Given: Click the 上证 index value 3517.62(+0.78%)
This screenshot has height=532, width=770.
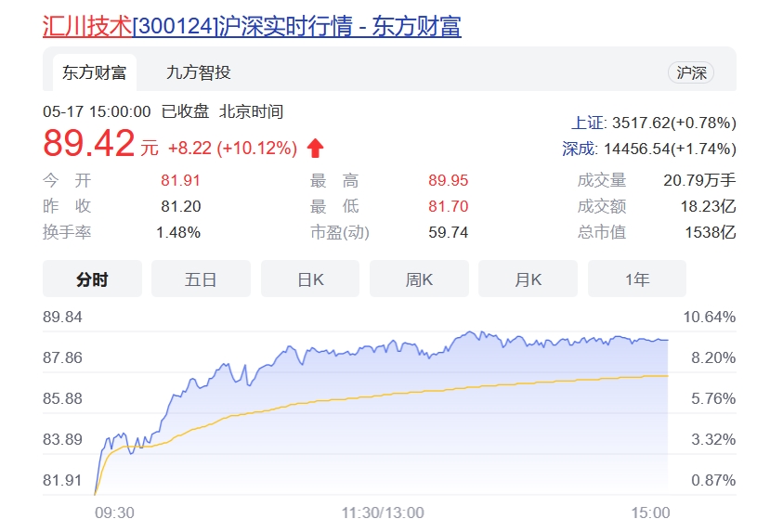Looking at the screenshot, I should 674,123.
